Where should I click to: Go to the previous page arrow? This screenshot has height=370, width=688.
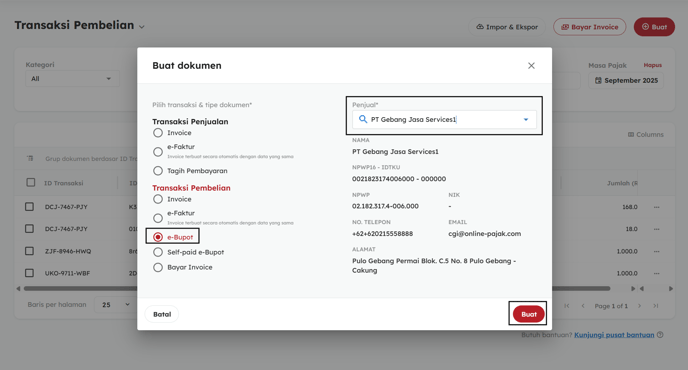(x=583, y=306)
